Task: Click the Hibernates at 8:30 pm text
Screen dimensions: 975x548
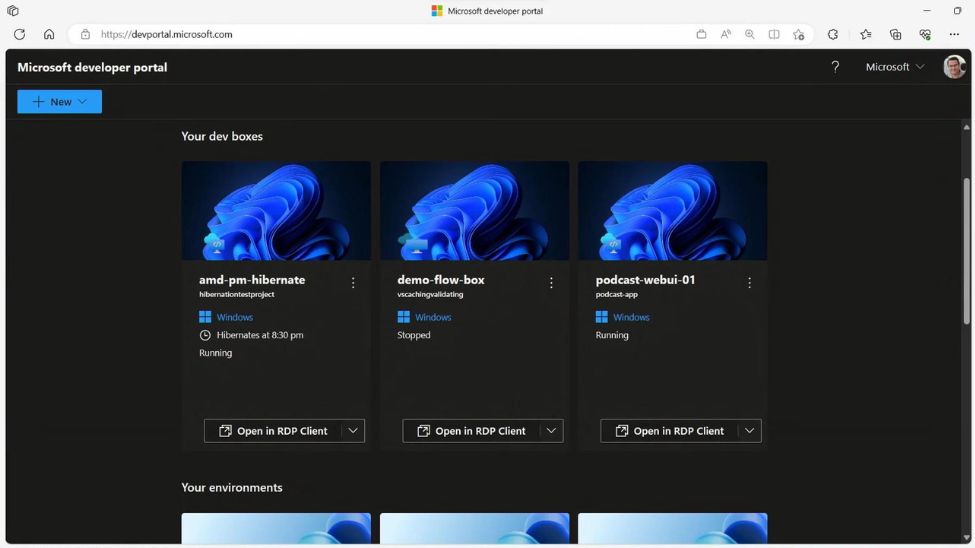Action: click(x=260, y=335)
